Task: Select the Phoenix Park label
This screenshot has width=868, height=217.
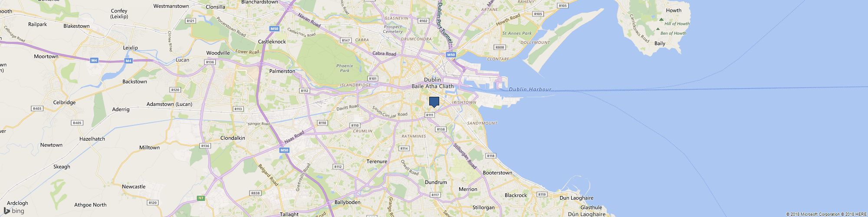Action: point(345,68)
